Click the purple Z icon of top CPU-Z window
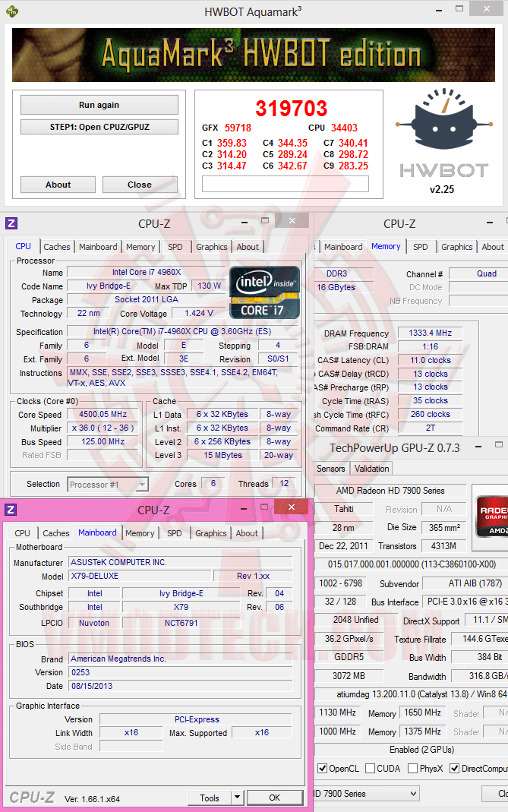508x812 pixels. 11,224
